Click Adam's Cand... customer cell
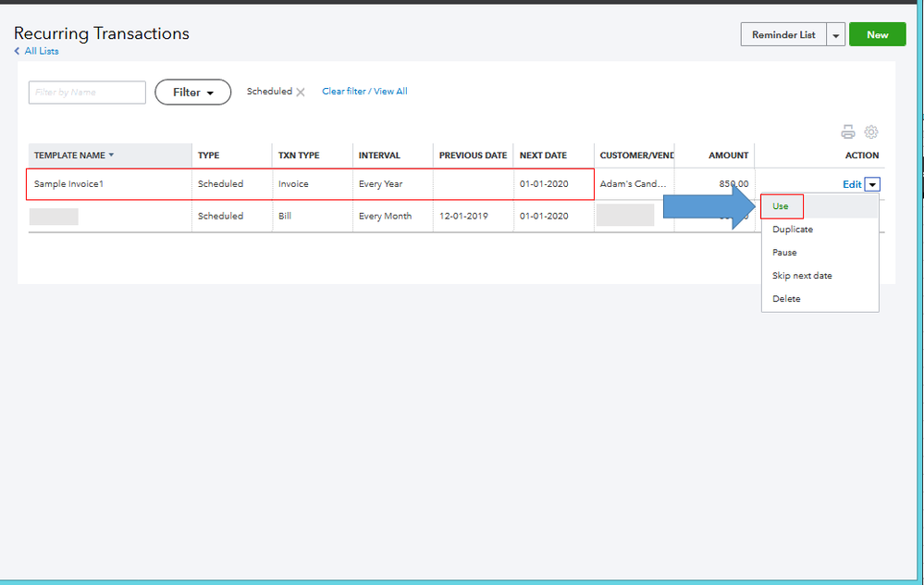Image resolution: width=924 pixels, height=585 pixels. 633,184
